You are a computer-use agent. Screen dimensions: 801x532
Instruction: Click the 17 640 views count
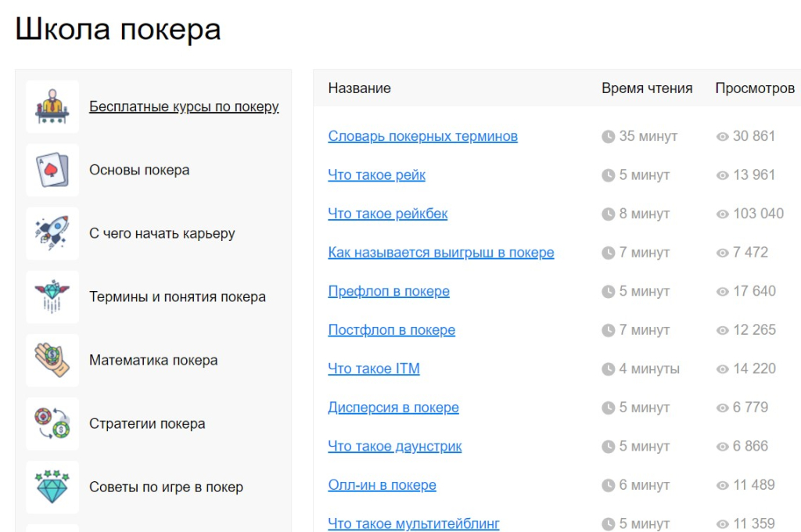pyautogui.click(x=755, y=291)
